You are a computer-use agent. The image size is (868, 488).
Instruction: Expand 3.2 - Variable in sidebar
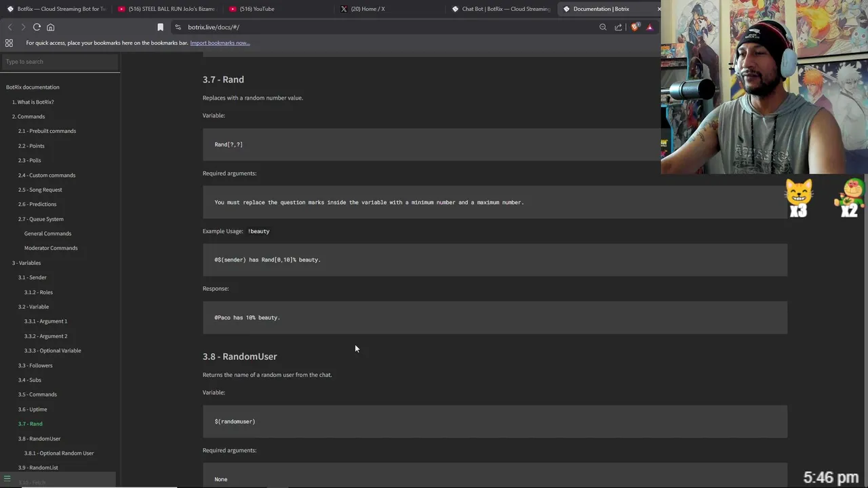[x=33, y=307]
